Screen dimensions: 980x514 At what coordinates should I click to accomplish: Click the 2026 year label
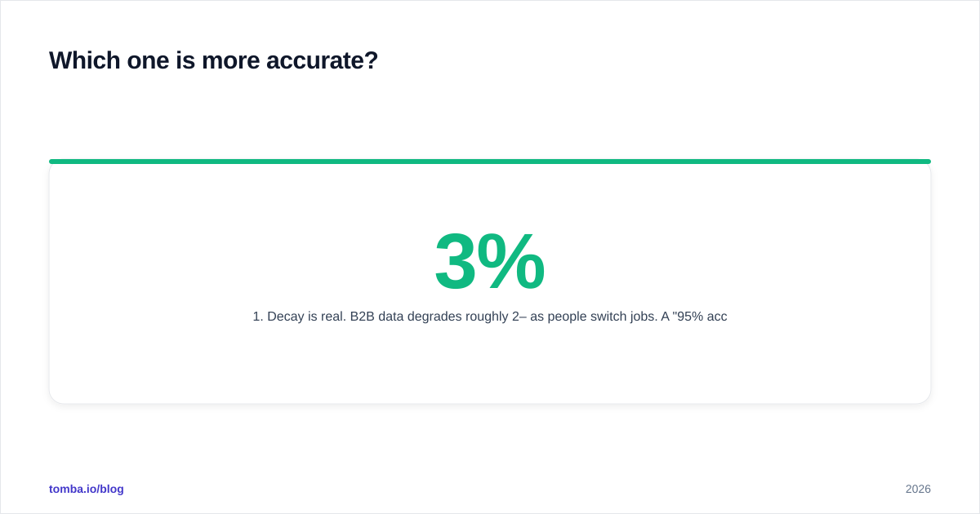(918, 489)
